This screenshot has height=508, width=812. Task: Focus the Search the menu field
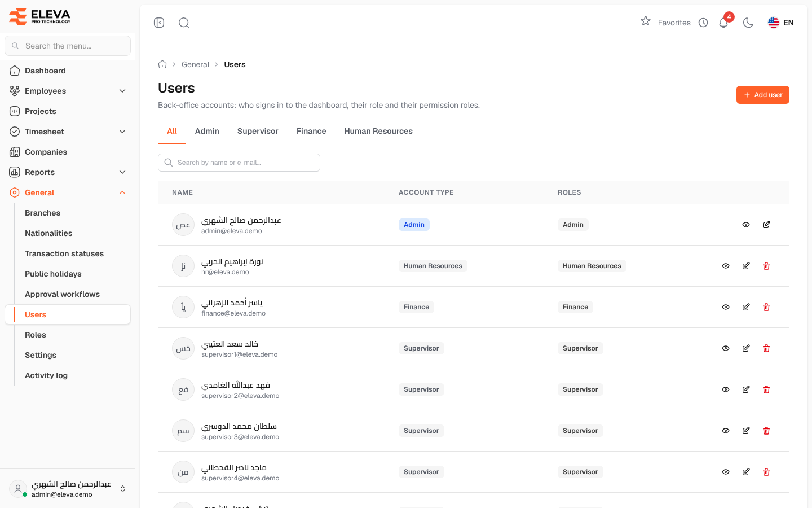[68, 46]
